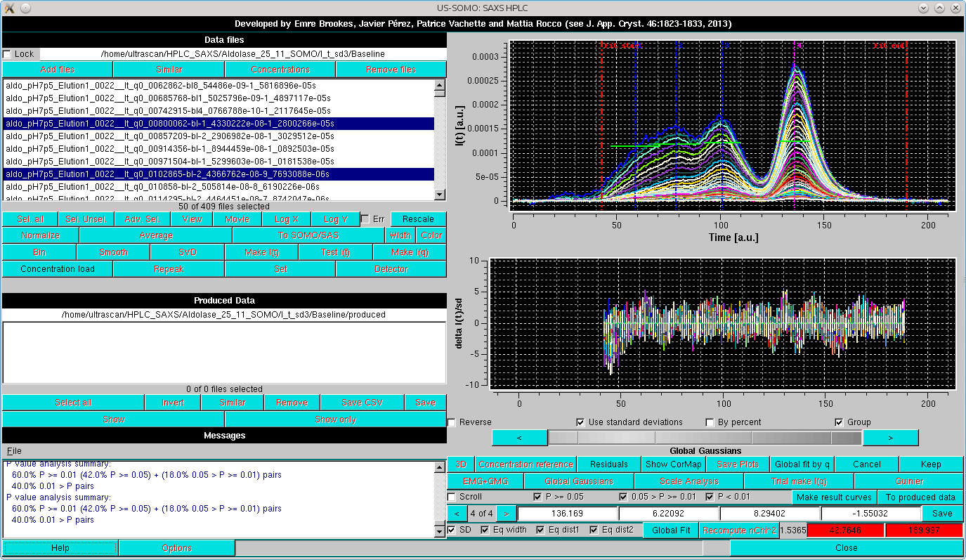
Task: Disable the 'Use standard deviations' checkbox
Action: [x=580, y=422]
